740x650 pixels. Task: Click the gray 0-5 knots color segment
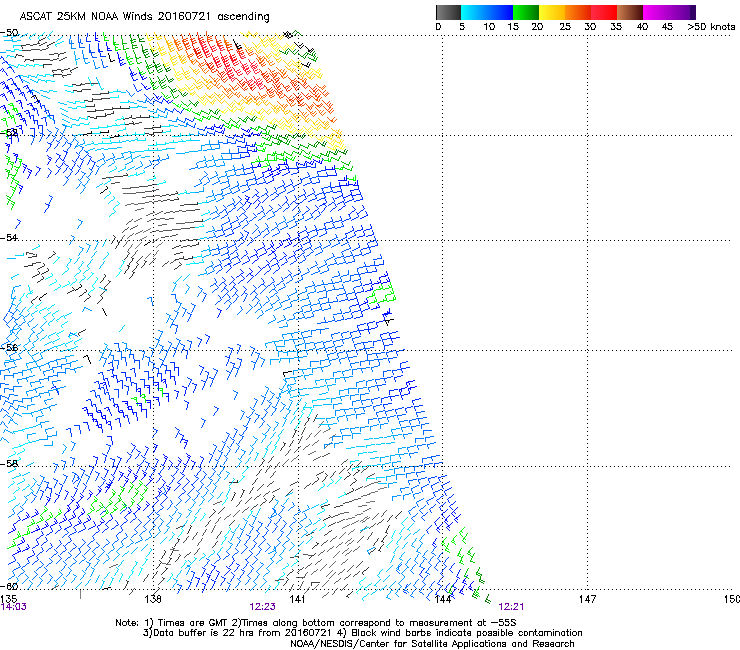(448, 12)
